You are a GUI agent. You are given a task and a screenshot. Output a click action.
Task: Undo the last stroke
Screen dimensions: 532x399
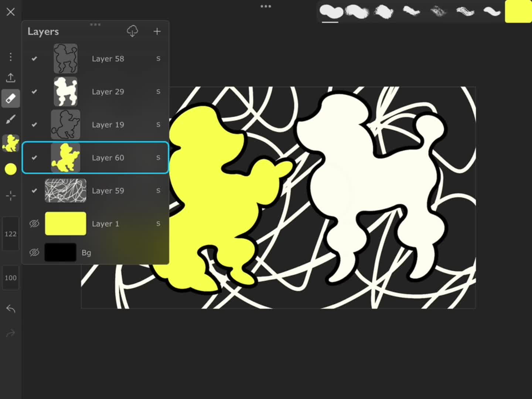click(x=11, y=309)
